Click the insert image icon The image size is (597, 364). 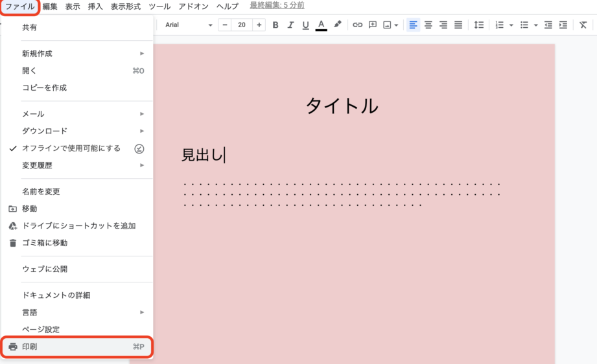click(387, 25)
